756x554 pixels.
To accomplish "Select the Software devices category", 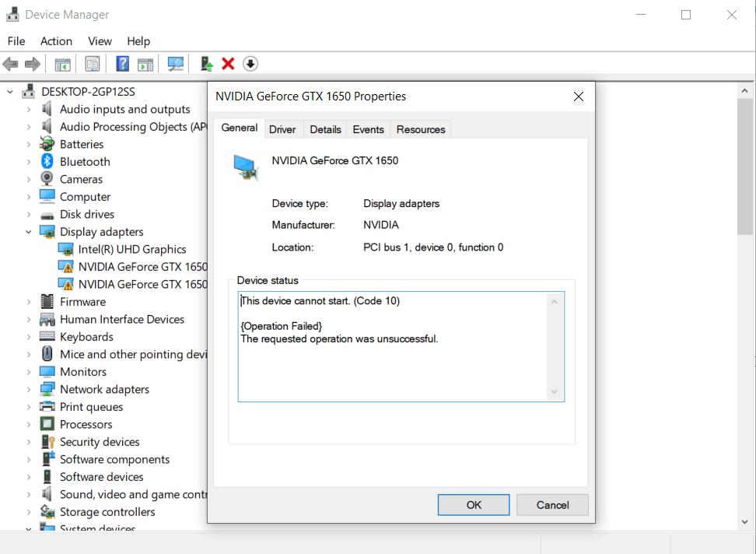I will tap(102, 476).
